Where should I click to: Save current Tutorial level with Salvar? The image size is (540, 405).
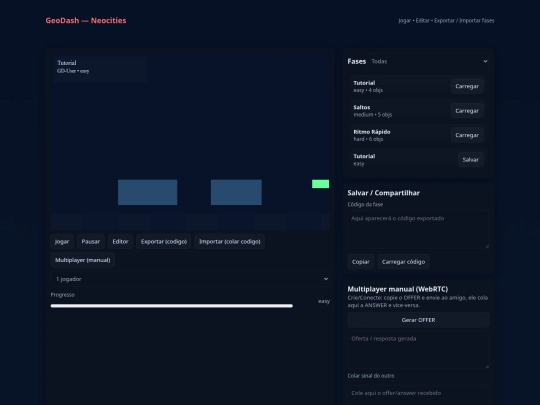tap(470, 159)
